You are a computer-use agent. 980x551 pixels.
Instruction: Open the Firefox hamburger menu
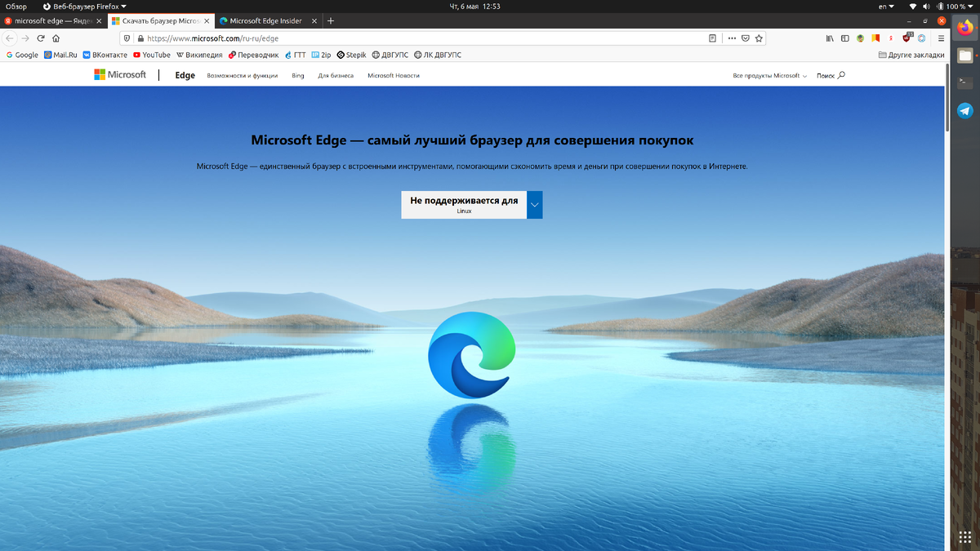(940, 38)
